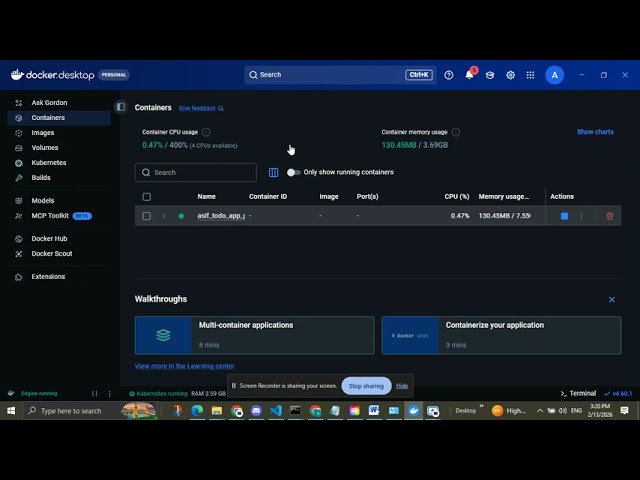640x480 pixels.
Task: Select Containers in the sidebar
Action: [x=59, y=118]
